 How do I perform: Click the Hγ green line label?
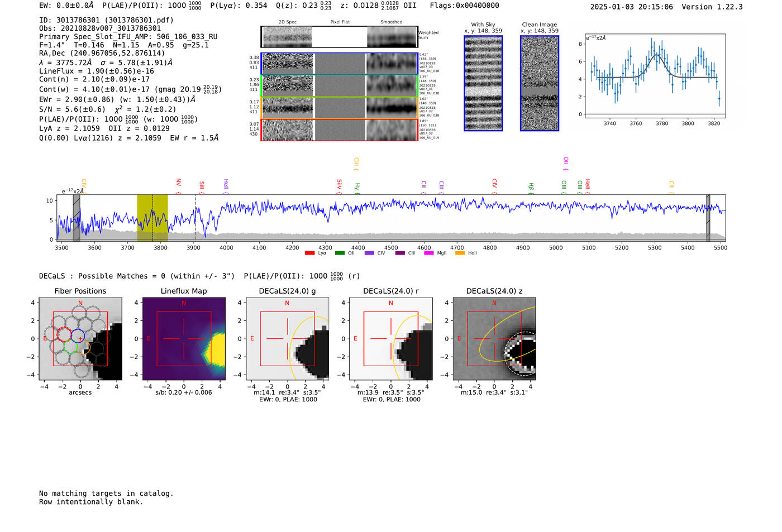point(357,188)
